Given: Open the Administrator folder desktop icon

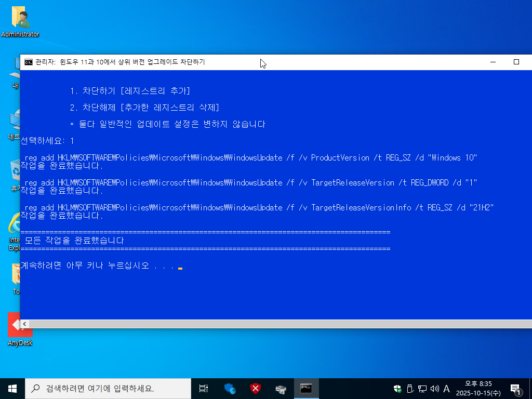Looking at the screenshot, I should point(20,21).
